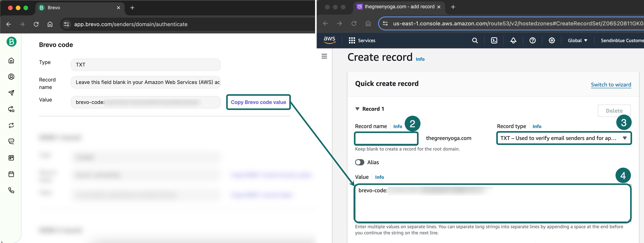Open the Sendinblue Customer account menu
The image size is (644, 243).
click(x=622, y=40)
